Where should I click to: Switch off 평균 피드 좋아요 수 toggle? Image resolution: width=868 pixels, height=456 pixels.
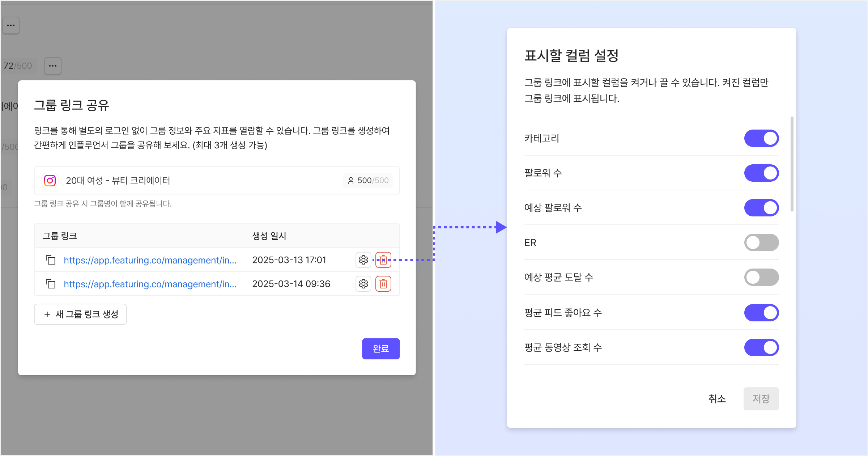click(761, 313)
